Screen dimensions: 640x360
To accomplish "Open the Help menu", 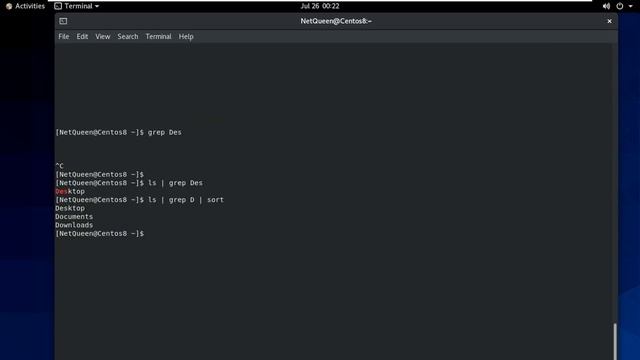I will [x=186, y=36].
